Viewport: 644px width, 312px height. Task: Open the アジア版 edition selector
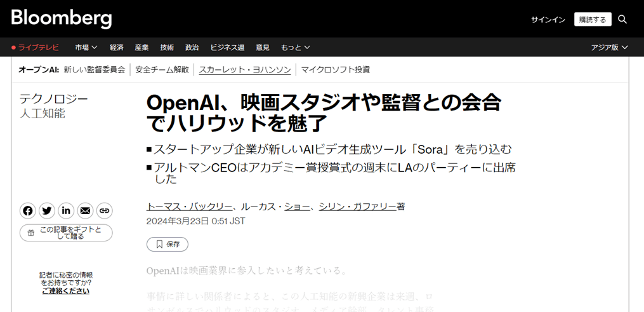click(x=610, y=47)
